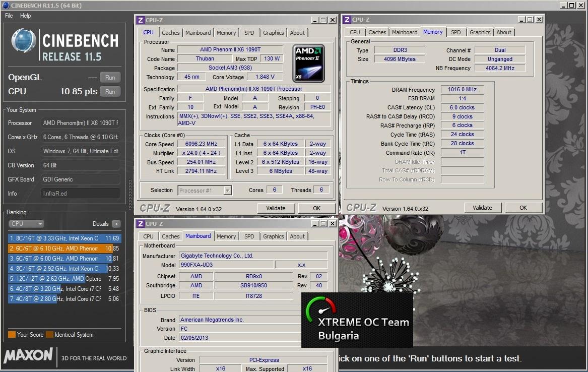
Task: Click the Details arrow icon in Ranking
Action: (116, 224)
